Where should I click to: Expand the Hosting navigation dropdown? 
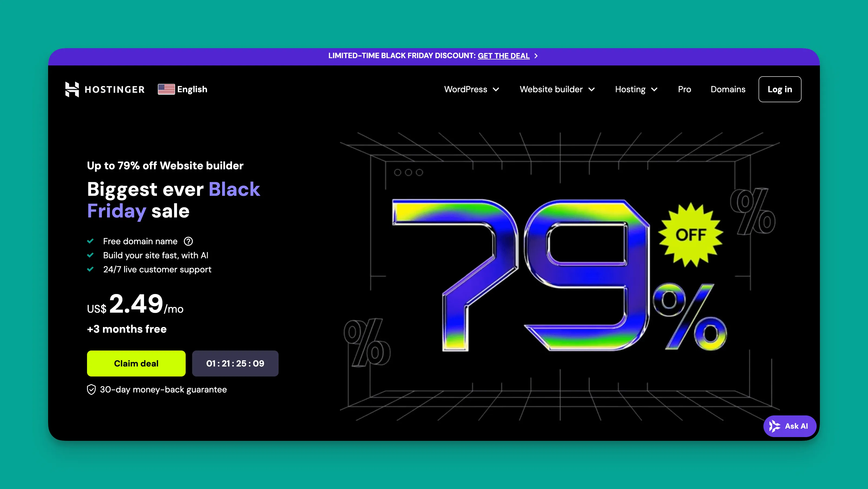[636, 89]
